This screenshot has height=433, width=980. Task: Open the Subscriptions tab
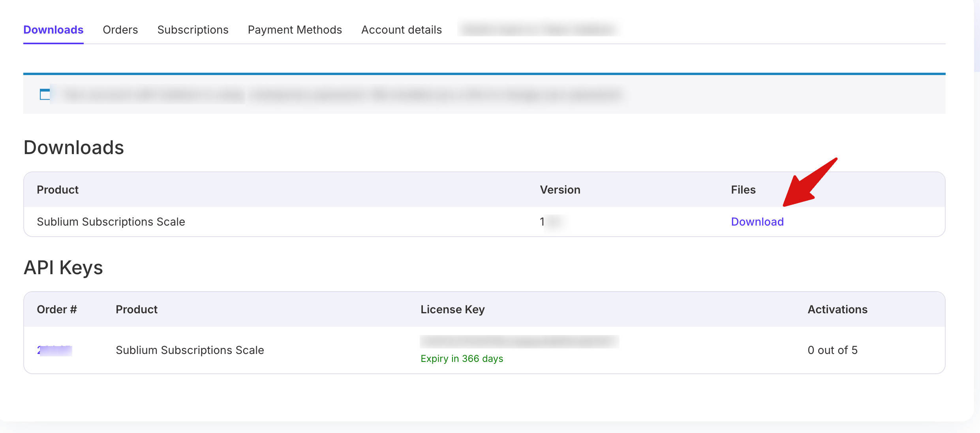pyautogui.click(x=193, y=30)
